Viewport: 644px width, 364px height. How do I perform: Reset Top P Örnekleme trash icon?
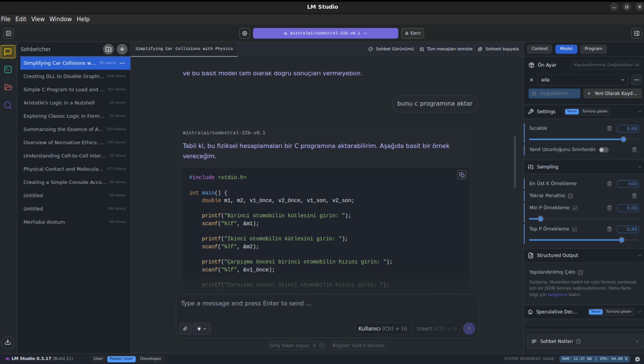coord(609,229)
